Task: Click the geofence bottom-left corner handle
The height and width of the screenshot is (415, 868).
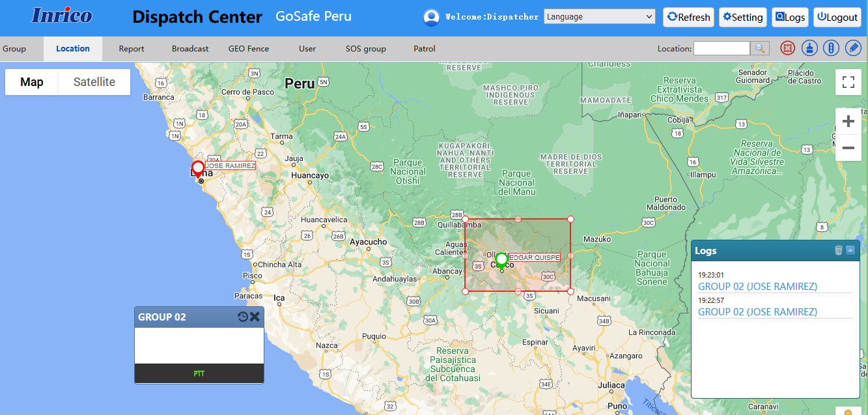Action: point(465,291)
